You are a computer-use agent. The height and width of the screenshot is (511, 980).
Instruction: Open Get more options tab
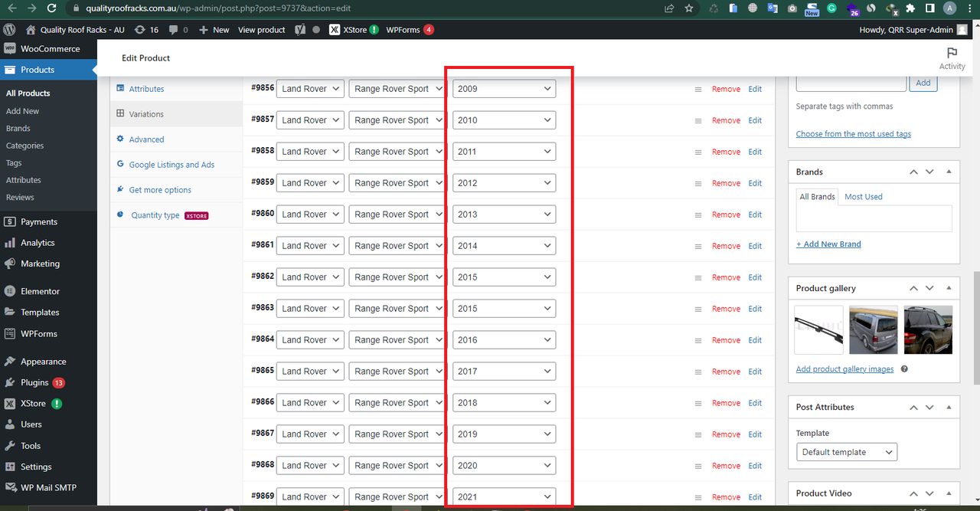point(176,190)
